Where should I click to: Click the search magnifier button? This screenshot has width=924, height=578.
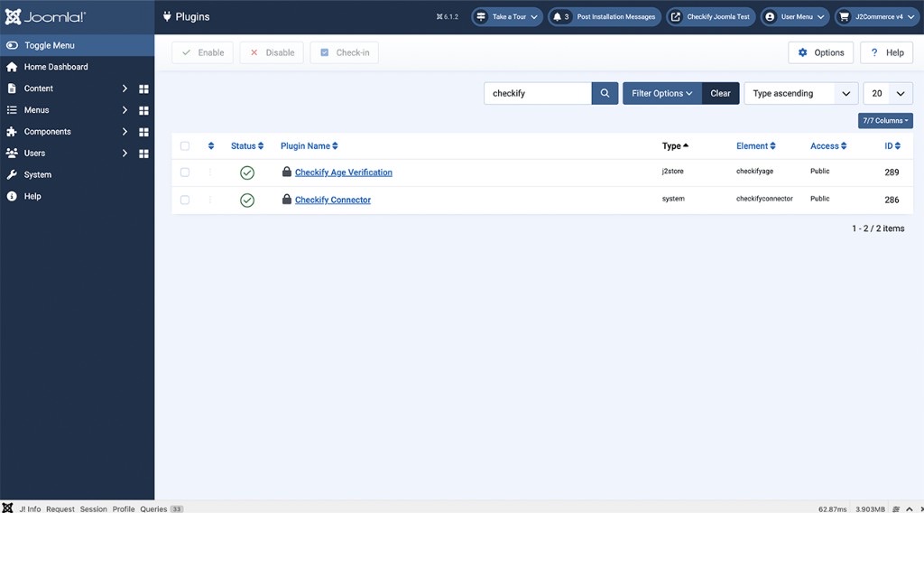(x=605, y=93)
